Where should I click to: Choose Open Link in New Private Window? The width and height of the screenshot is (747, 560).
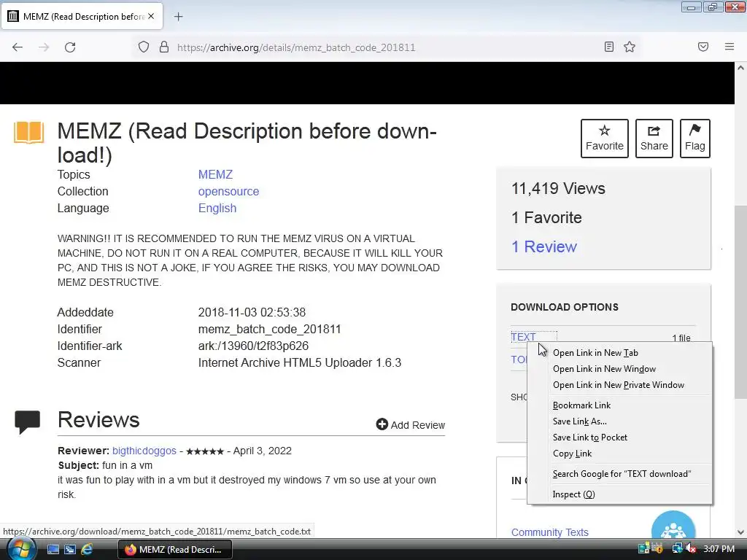click(619, 385)
